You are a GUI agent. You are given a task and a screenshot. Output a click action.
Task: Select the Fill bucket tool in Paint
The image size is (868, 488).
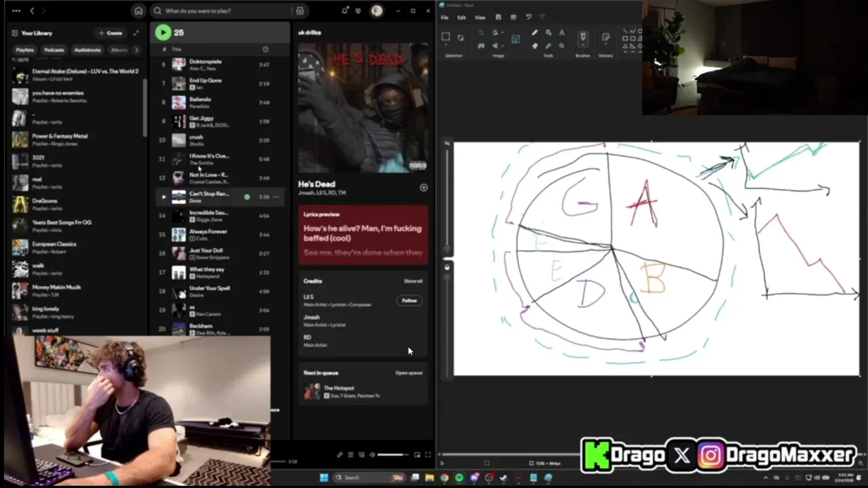coord(548,33)
